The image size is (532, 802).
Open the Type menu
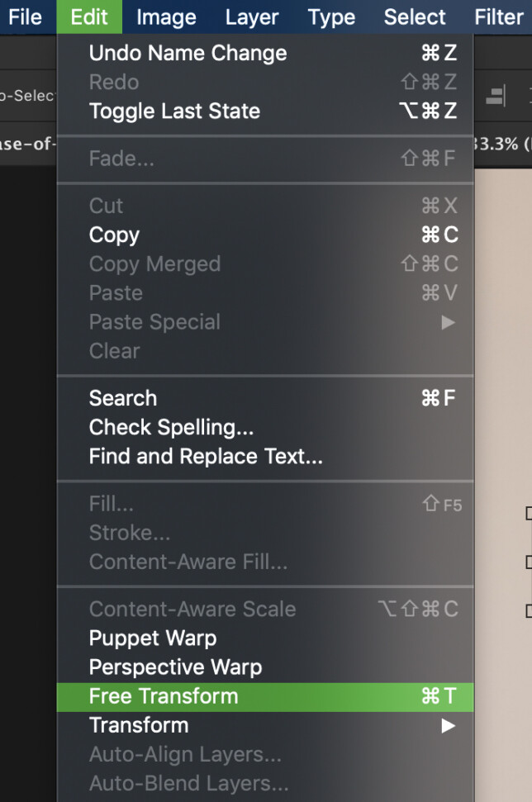(331, 17)
